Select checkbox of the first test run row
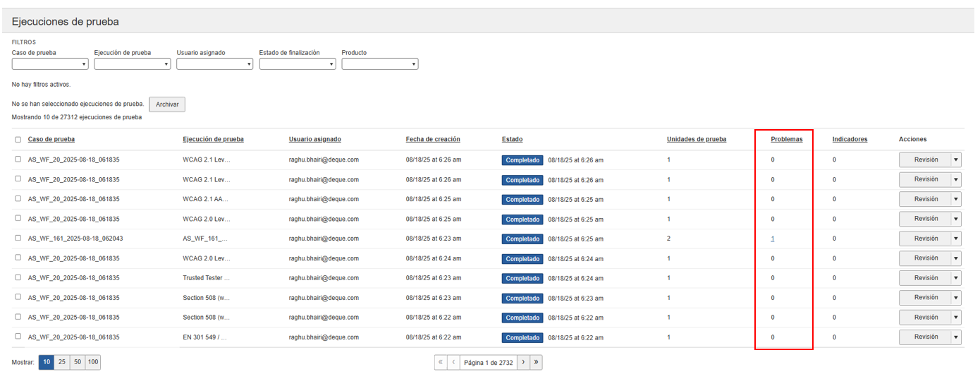 click(x=18, y=159)
